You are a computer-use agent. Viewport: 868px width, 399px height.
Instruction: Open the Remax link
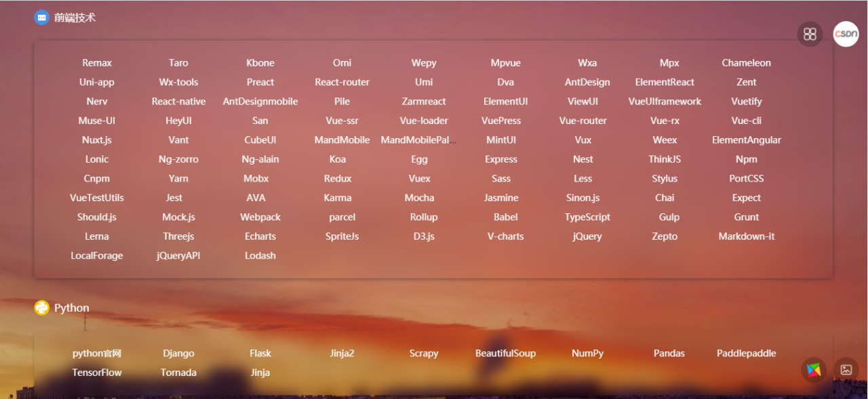(97, 63)
